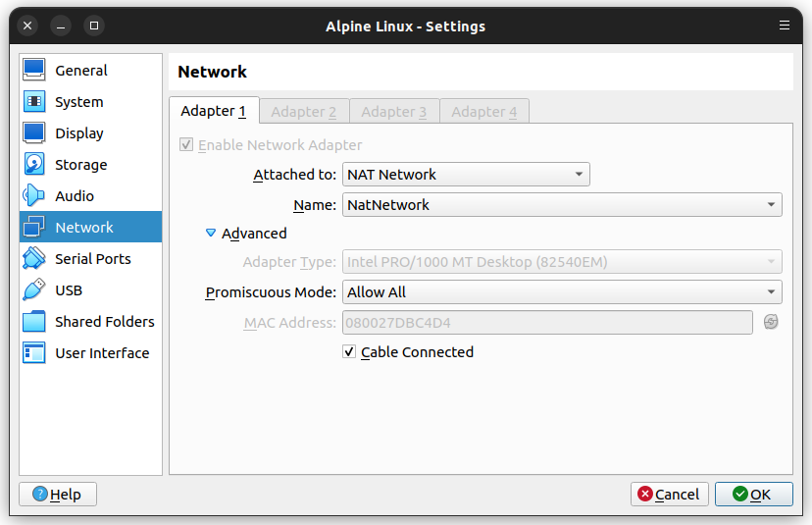Confirm settings with OK button
812x525 pixels.
tap(753, 494)
